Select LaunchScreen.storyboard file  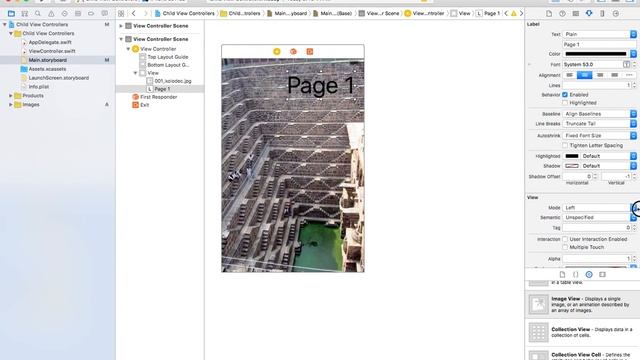[x=58, y=78]
